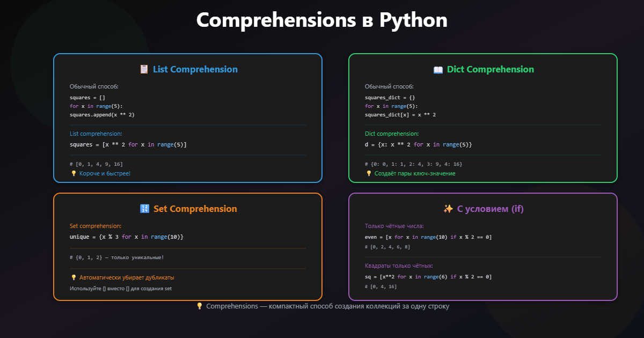Click the sparkles icon beside С условием (if)
This screenshot has height=338, width=644.
click(448, 209)
